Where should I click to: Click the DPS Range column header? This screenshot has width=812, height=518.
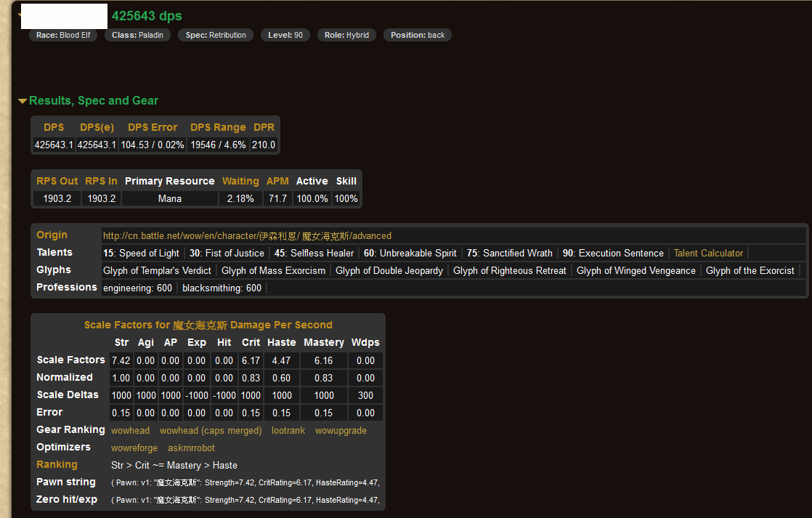coord(218,127)
